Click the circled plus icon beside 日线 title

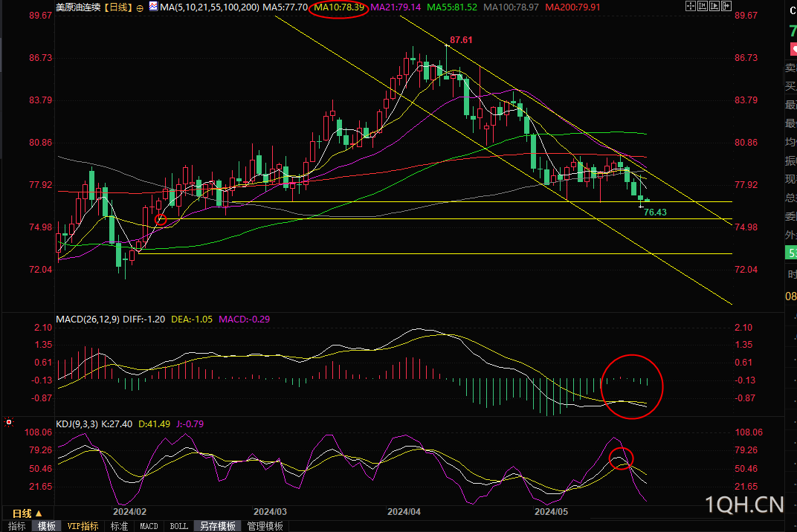[140, 7]
